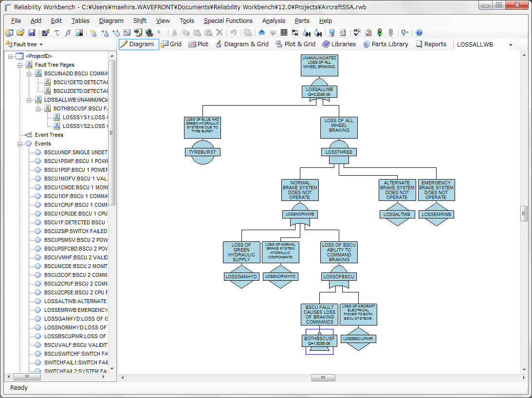The height and width of the screenshot is (398, 532).
Task: Switch to the Grid view
Action: click(x=172, y=44)
